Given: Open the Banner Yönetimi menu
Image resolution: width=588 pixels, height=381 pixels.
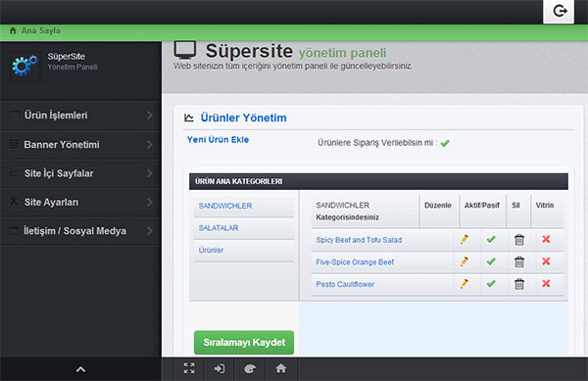Looking at the screenshot, I should (80, 145).
